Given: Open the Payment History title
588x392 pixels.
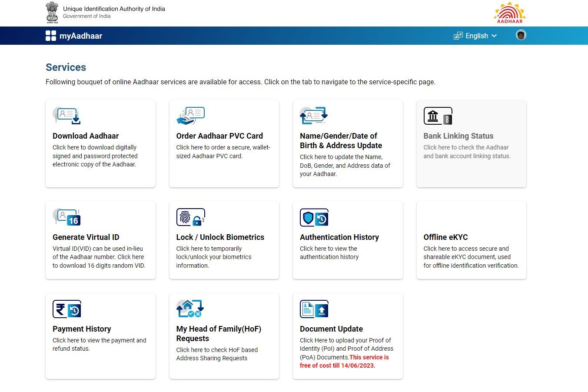Looking at the screenshot, I should click(x=82, y=329).
